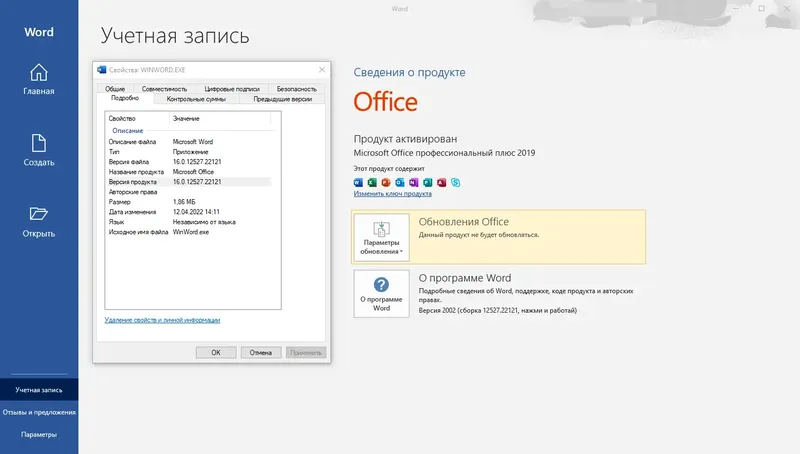Open the Создать new document page

point(39,150)
